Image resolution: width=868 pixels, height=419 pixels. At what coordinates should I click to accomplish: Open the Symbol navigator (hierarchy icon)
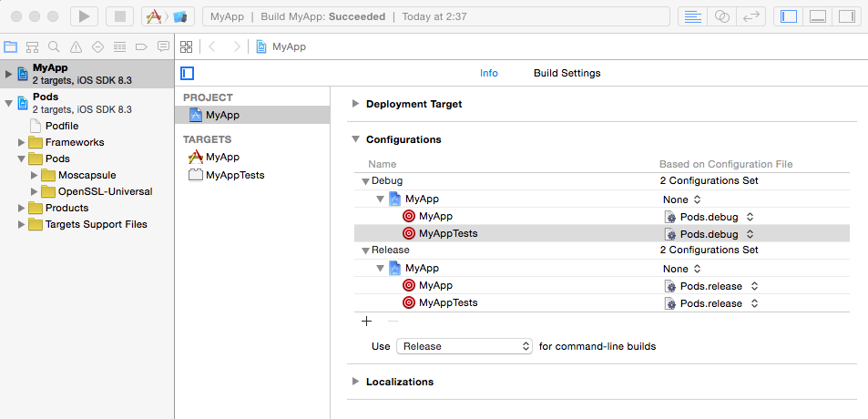32,47
